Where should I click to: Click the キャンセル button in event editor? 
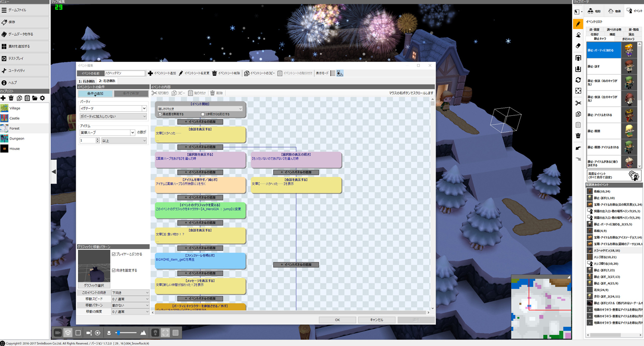[376, 320]
